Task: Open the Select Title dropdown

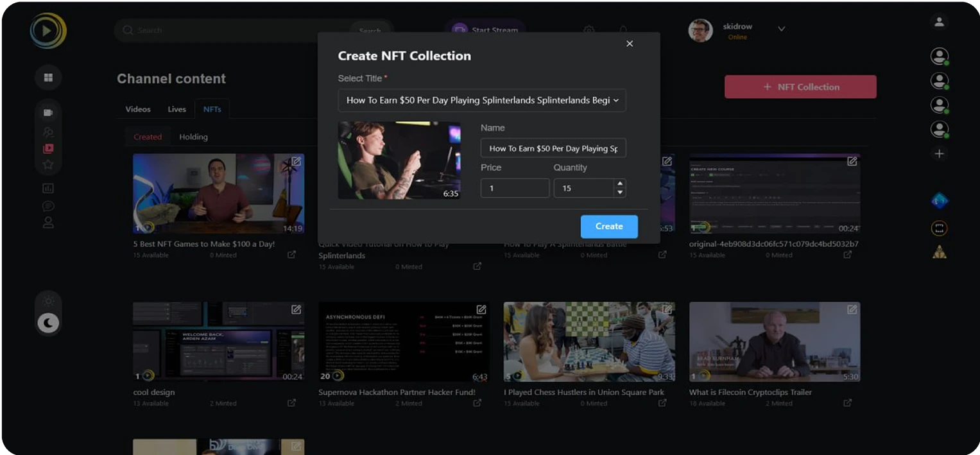Action: 482,100
